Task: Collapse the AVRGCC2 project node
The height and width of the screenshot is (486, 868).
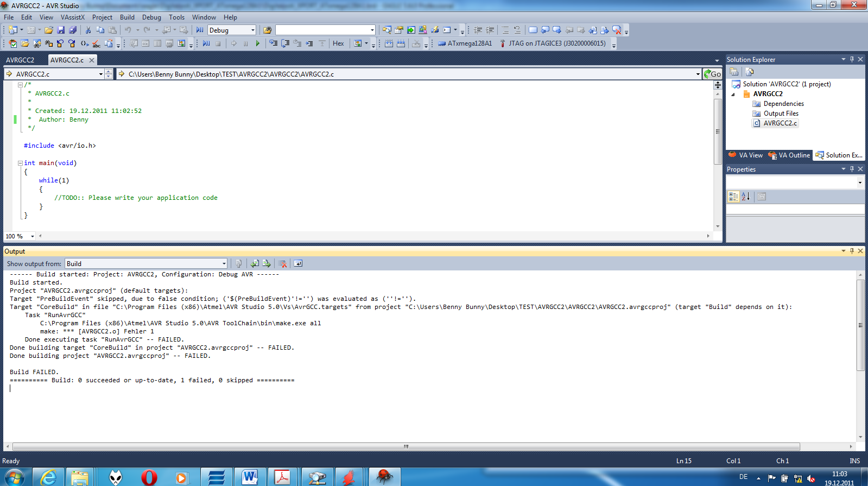Action: (x=733, y=94)
